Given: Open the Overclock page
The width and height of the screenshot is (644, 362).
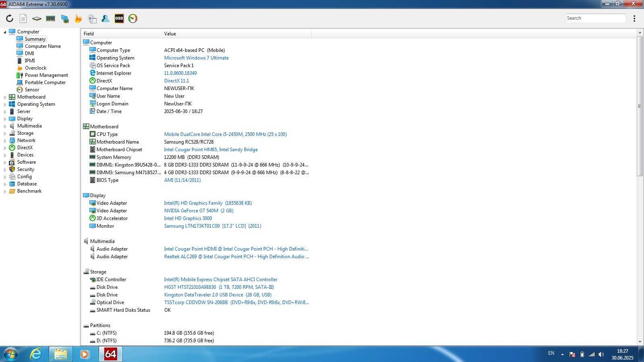Looking at the screenshot, I should 35,68.
